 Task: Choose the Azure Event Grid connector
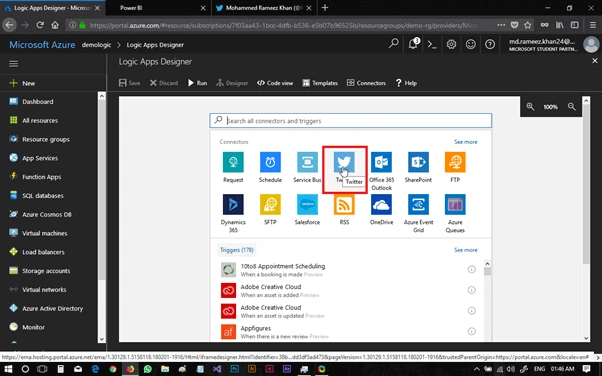[x=418, y=204]
